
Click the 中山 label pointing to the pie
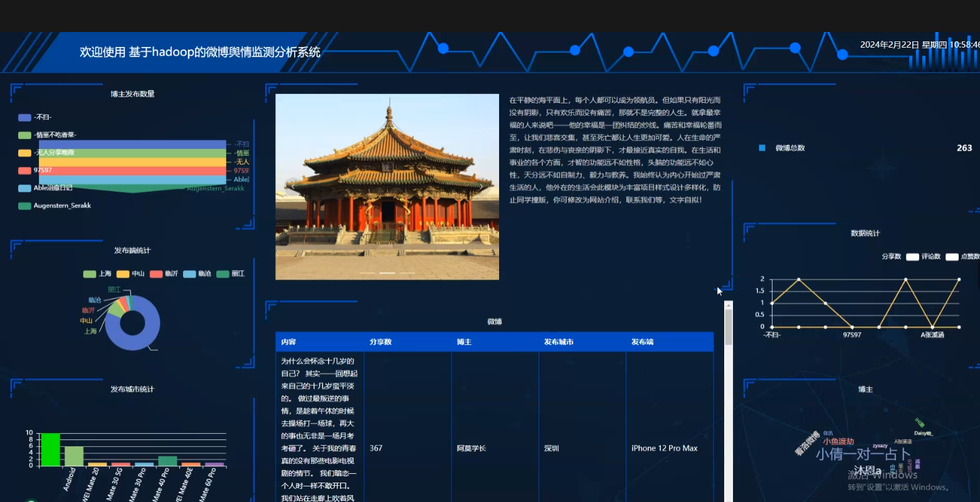pos(86,320)
